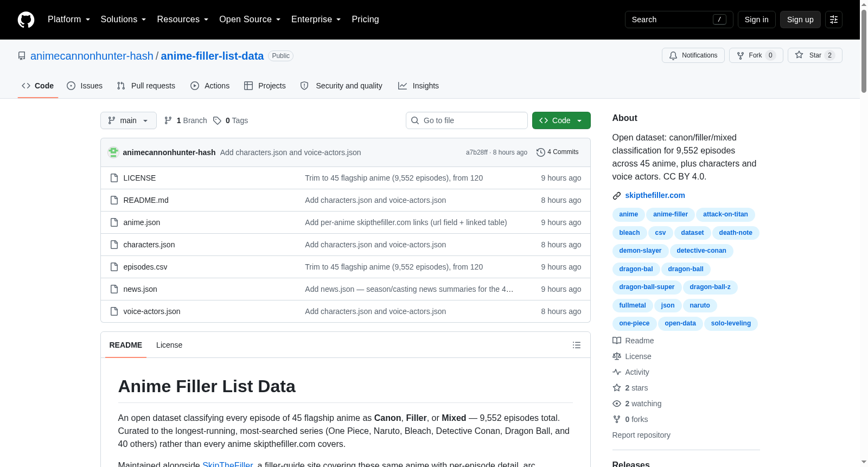Click the detective-conan topic tag
Image resolution: width=868 pixels, height=467 pixels.
click(x=701, y=251)
